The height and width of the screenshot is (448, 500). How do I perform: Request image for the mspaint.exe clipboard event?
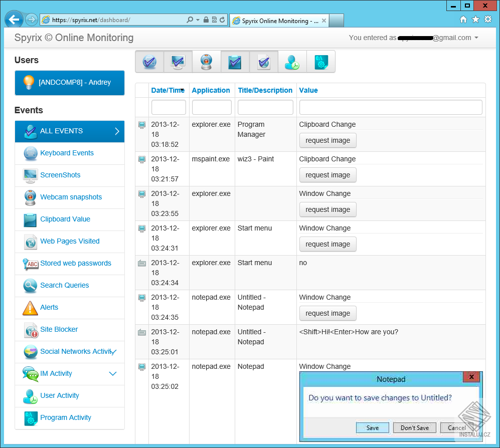click(x=327, y=175)
